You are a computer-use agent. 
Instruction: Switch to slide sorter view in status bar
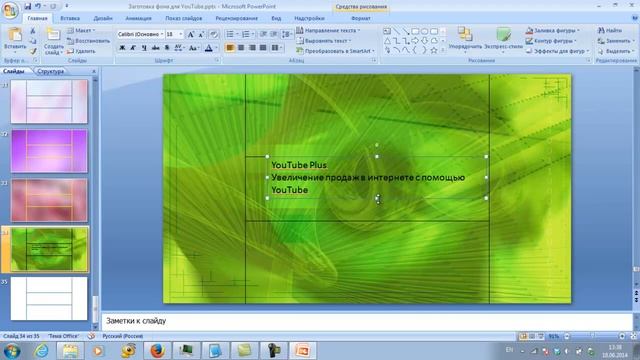click(x=532, y=336)
